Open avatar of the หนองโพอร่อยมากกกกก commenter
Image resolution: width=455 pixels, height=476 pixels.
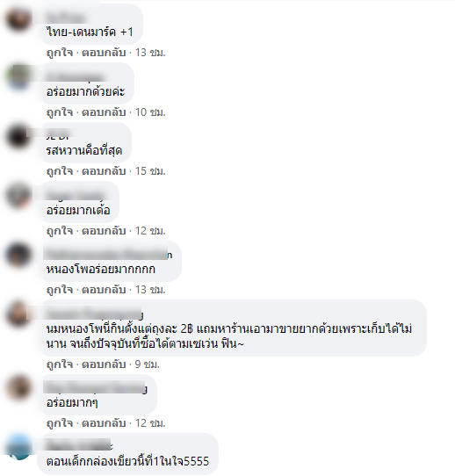18,256
